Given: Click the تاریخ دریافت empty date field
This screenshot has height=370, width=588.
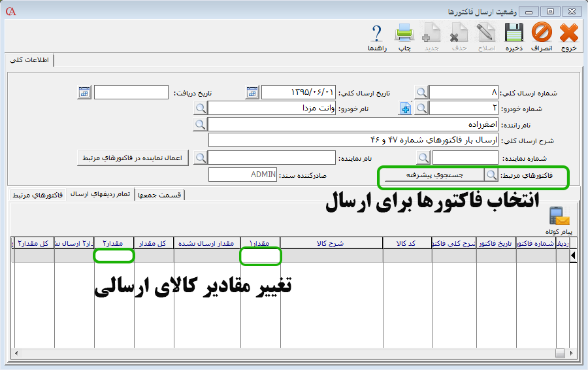Looking at the screenshot, I should point(131,92).
